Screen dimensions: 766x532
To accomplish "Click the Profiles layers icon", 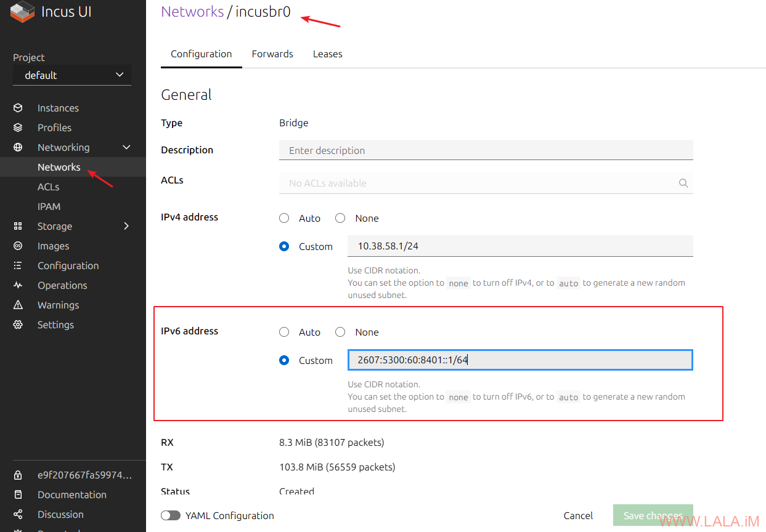I will (x=18, y=127).
